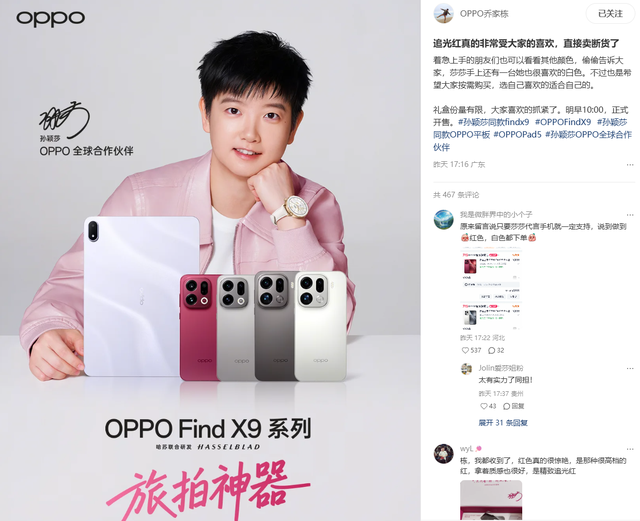
Task: Like the first comment with 537 likes
Action: pyautogui.click(x=471, y=350)
